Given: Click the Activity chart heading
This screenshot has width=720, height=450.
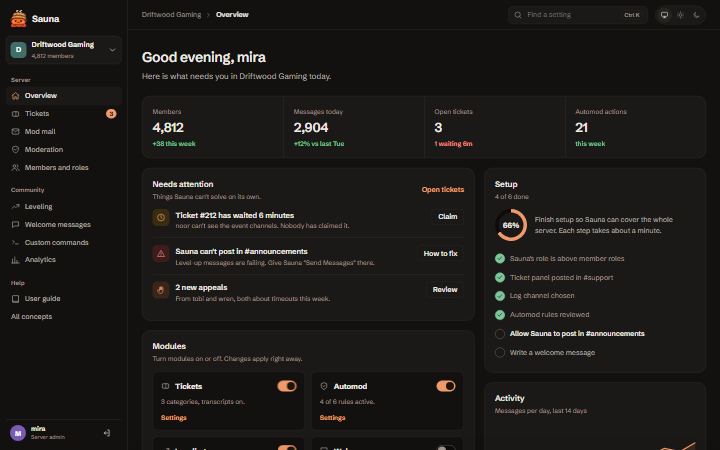Looking at the screenshot, I should pos(509,399).
